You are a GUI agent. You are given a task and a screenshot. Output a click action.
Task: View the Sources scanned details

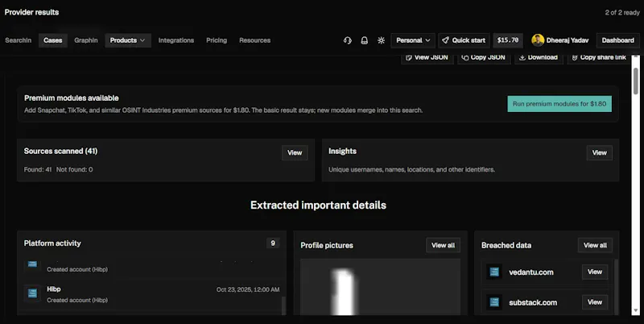click(x=295, y=152)
